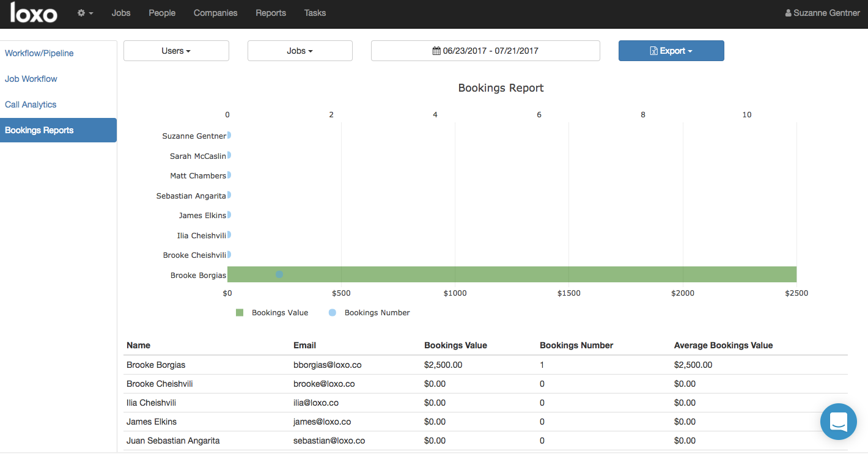This screenshot has width=868, height=454.
Task: Open the Intercom chat bubble
Action: pyautogui.click(x=838, y=422)
